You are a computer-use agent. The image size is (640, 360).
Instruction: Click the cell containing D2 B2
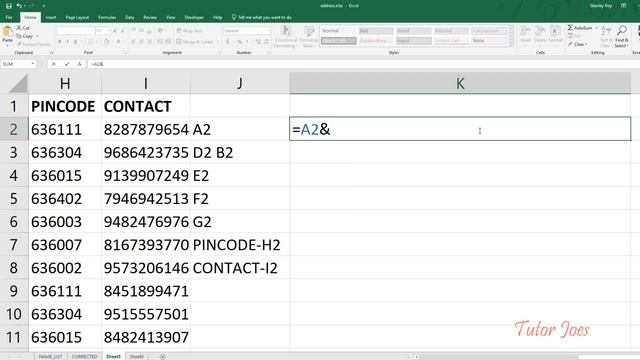click(240, 153)
